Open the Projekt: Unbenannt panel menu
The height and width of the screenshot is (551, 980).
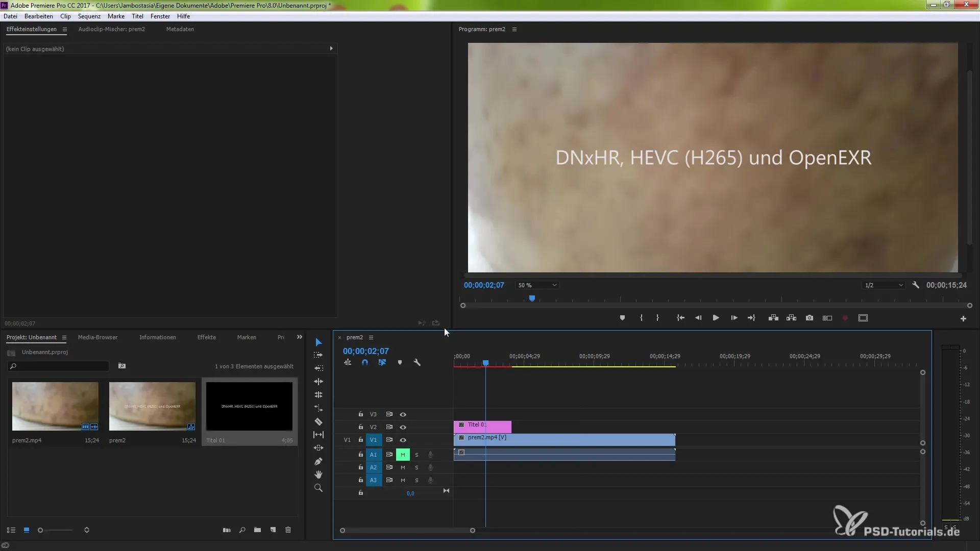pos(64,338)
